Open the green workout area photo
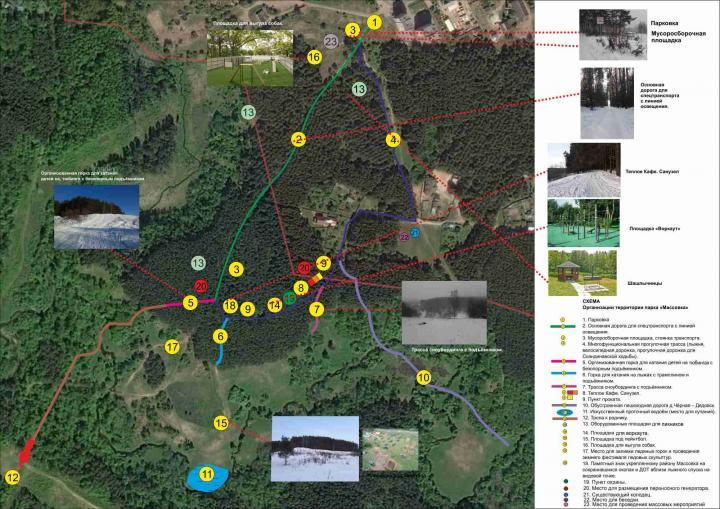 tap(584, 222)
